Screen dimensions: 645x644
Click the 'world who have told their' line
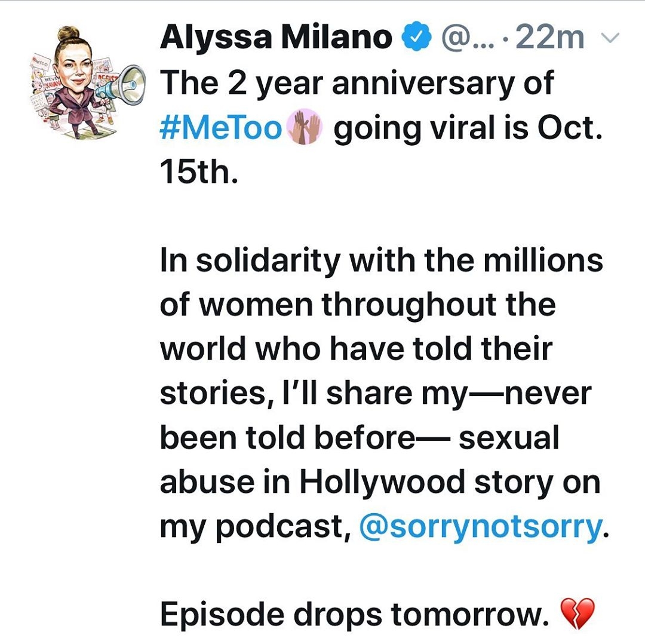(x=356, y=348)
